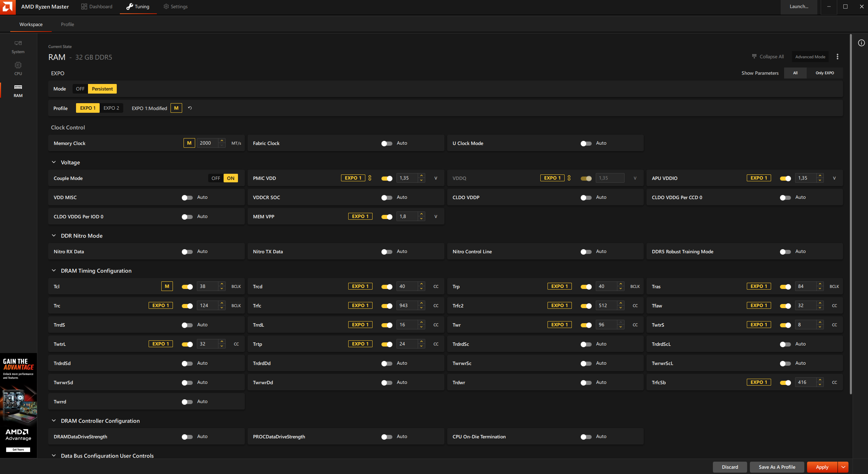
Task: Switch to the Dashboard tab
Action: 97,7
